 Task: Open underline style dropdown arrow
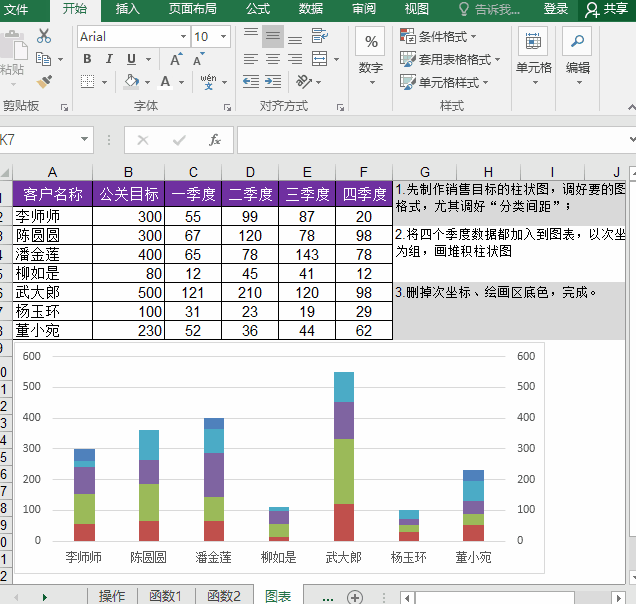[x=148, y=60]
